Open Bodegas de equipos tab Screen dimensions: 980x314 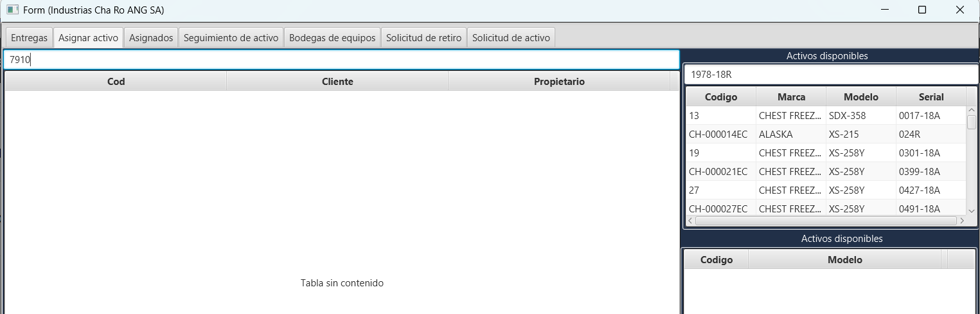(332, 38)
